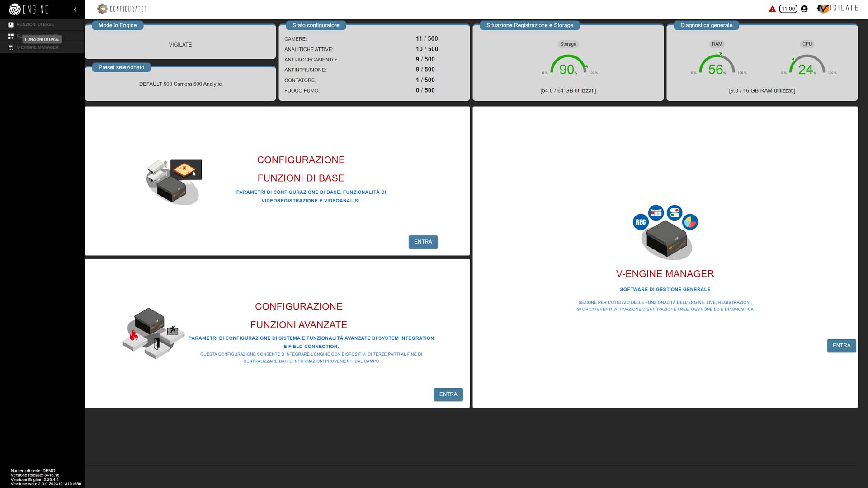868x488 pixels.
Task: Click the RAM label above the gauge
Action: 717,44
